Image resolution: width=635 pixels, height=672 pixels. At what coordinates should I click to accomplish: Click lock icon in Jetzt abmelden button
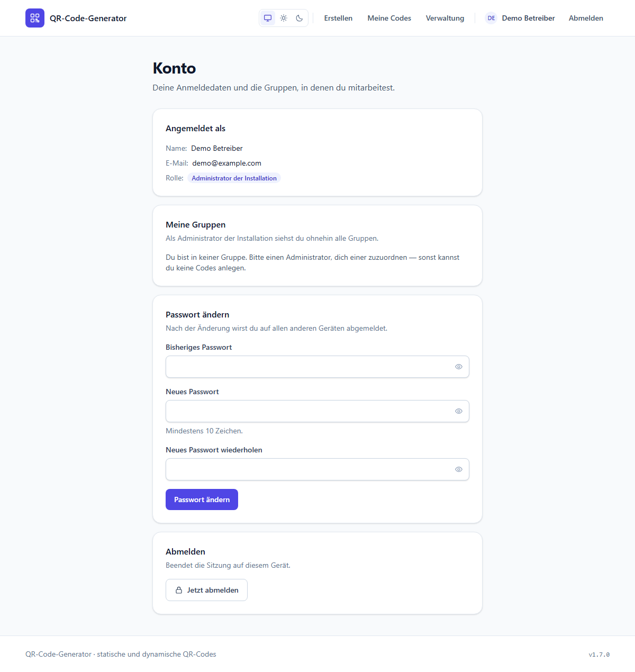tap(179, 590)
